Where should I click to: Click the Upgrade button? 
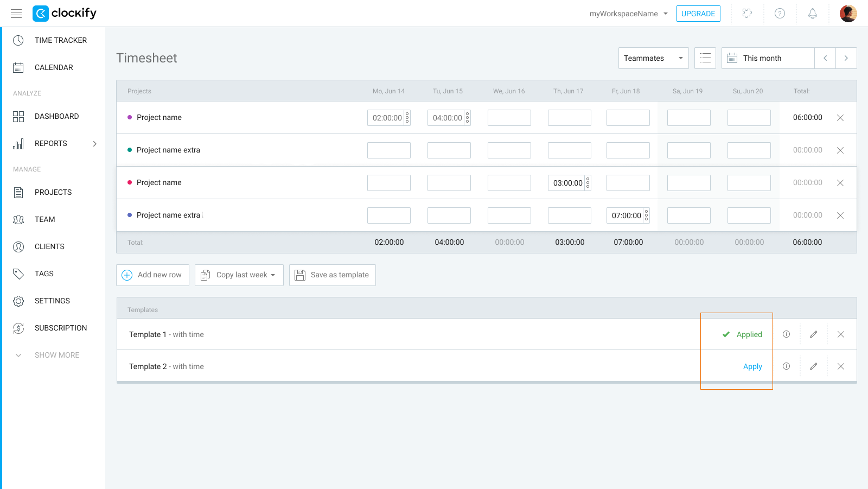pos(698,14)
